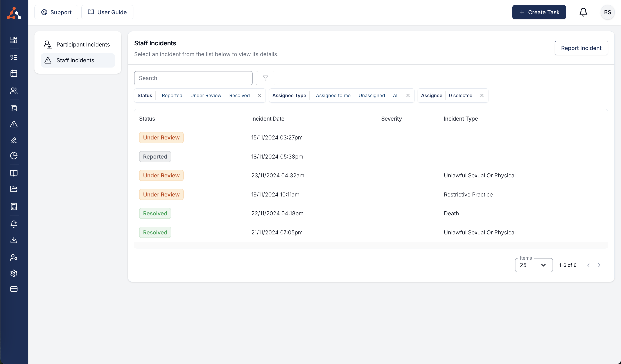Click the filter funnel icon
Screen dimensions: 621x364
[x=265, y=78]
